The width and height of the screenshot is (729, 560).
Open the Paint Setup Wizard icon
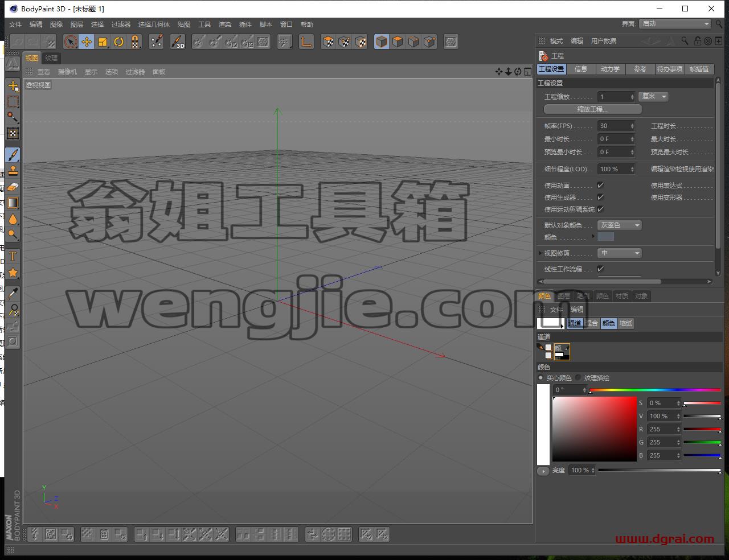tap(157, 42)
